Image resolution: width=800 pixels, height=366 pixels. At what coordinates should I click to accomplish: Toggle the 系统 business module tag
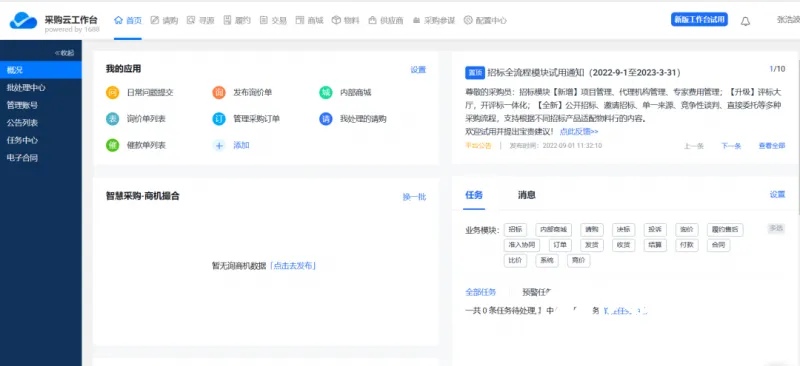[547, 260]
